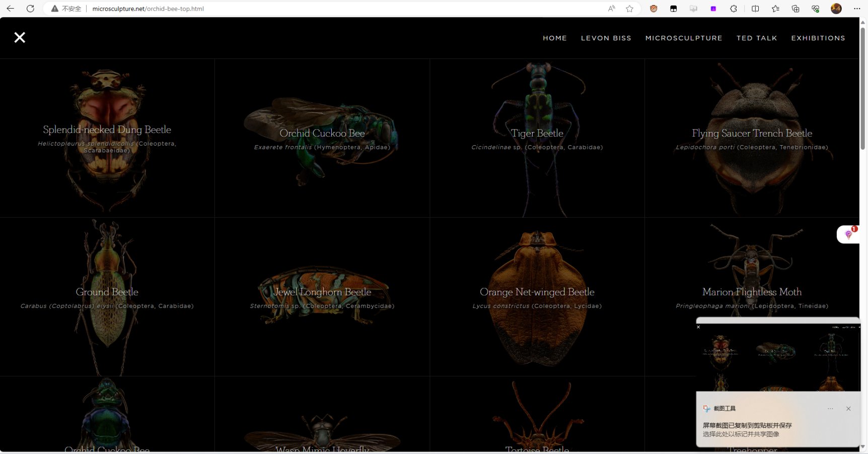Screen dimensions: 868x454
Task: Click the floating pink lightbulb sidebar icon
Action: click(x=848, y=234)
